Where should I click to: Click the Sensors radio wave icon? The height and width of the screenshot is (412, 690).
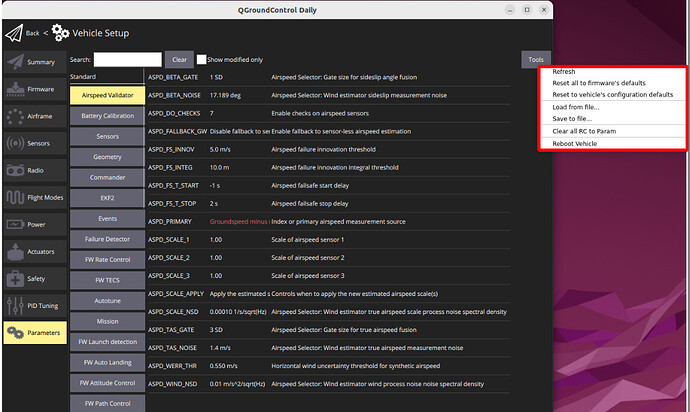coord(15,143)
